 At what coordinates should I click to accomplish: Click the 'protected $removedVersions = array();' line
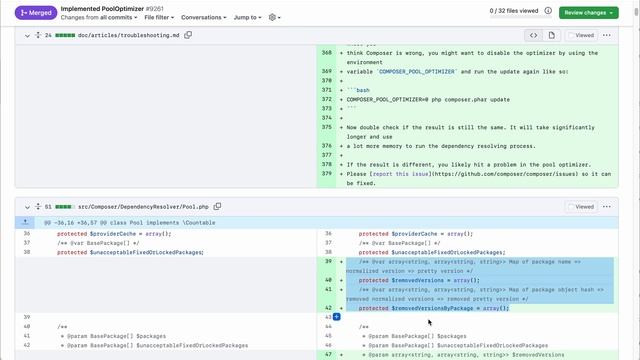click(x=419, y=280)
